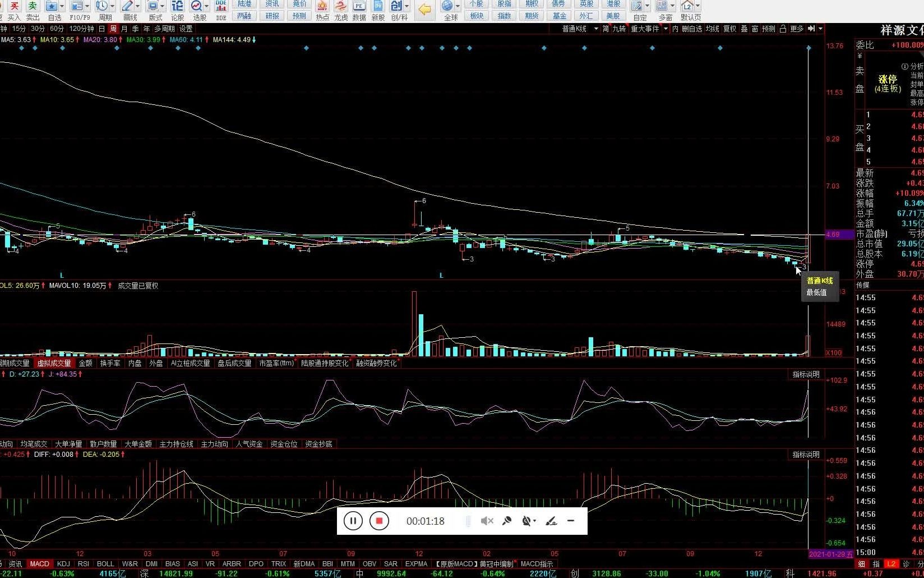Open the 新股 IPO icon
This screenshot has height=578, width=924.
378,6
